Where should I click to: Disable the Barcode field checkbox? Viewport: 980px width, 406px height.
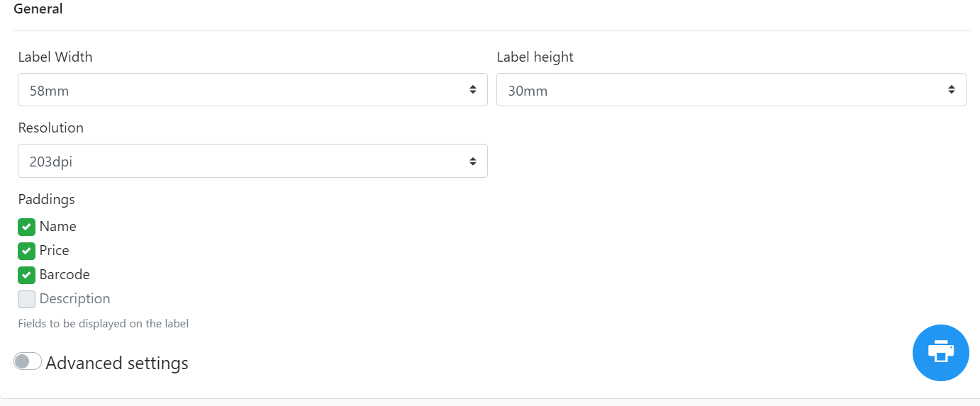(27, 275)
